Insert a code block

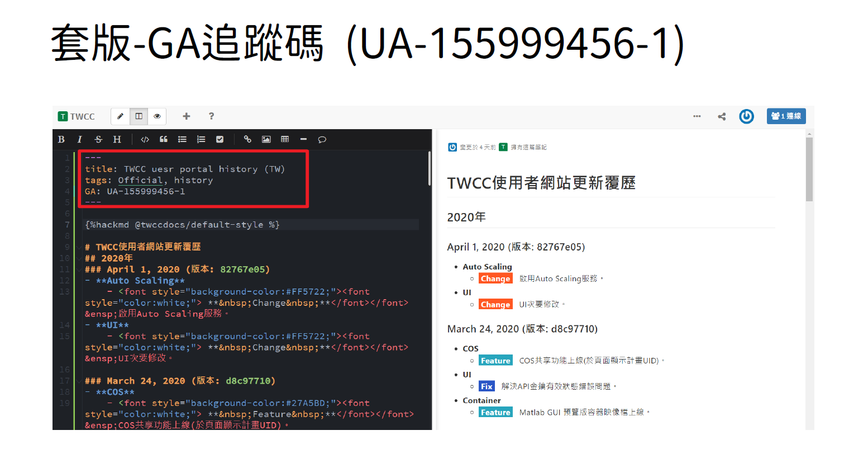pyautogui.click(x=145, y=139)
